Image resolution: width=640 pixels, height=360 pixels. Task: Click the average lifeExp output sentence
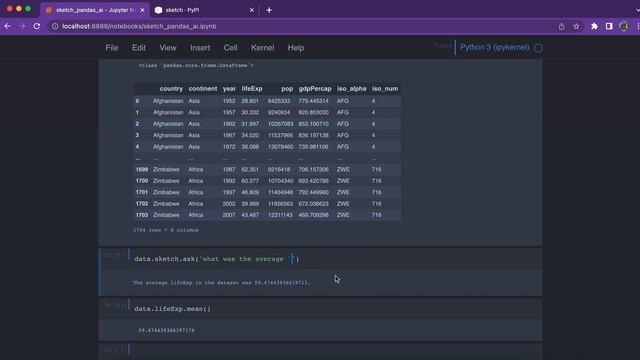[222, 282]
